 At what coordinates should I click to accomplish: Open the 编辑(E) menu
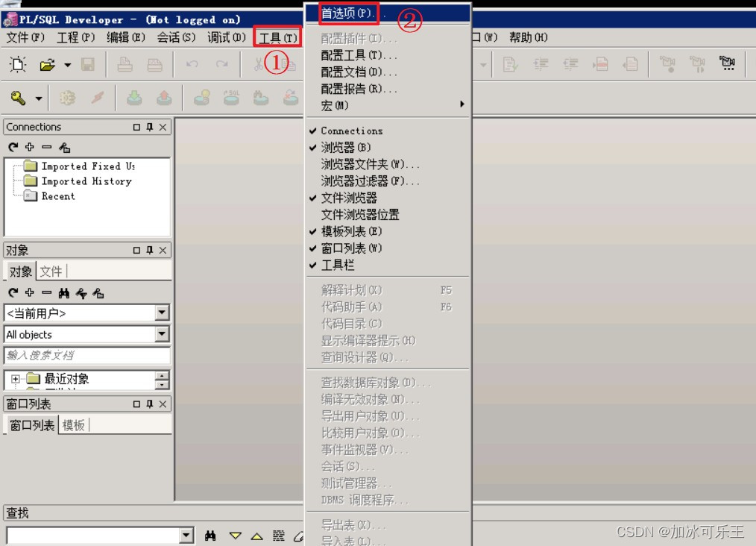pyautogui.click(x=126, y=37)
